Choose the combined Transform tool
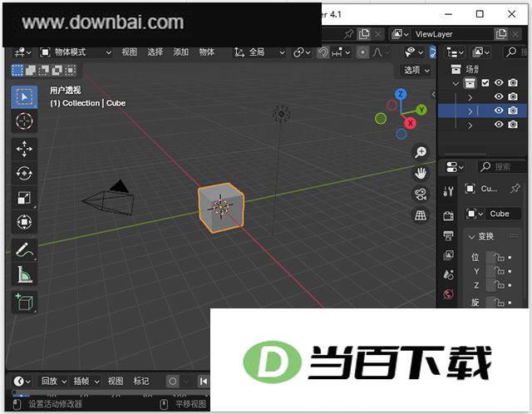Image resolution: width=532 pixels, height=414 pixels. 24,222
